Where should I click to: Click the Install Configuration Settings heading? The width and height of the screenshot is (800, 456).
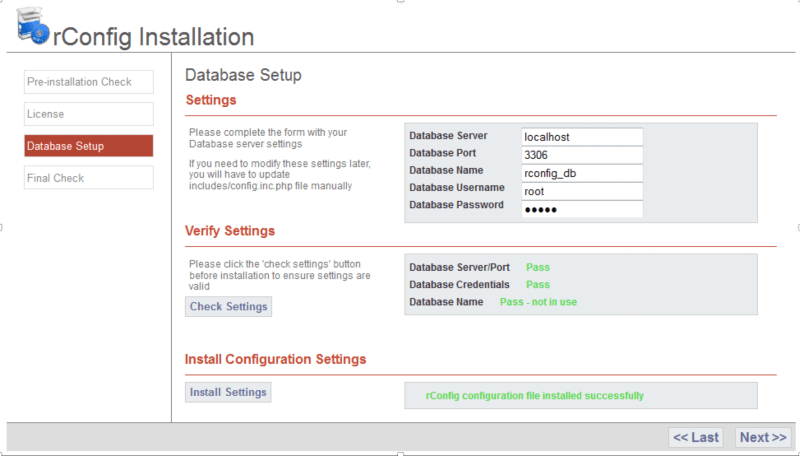point(276,359)
